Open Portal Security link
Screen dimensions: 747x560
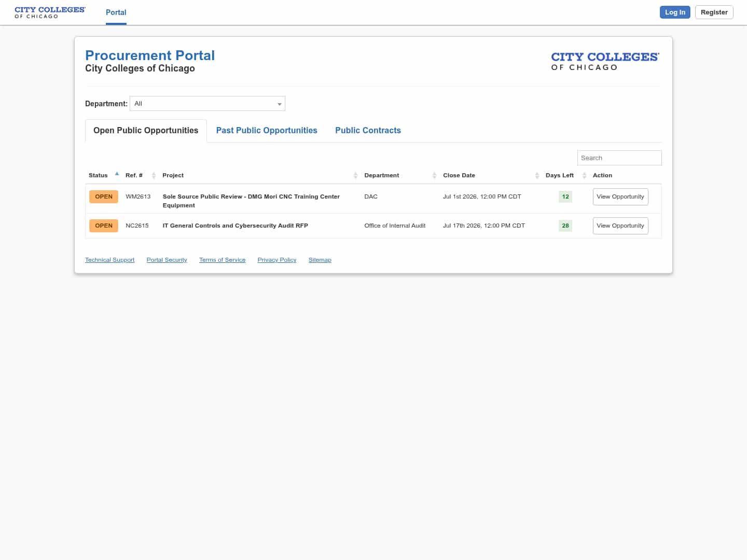coord(167,260)
